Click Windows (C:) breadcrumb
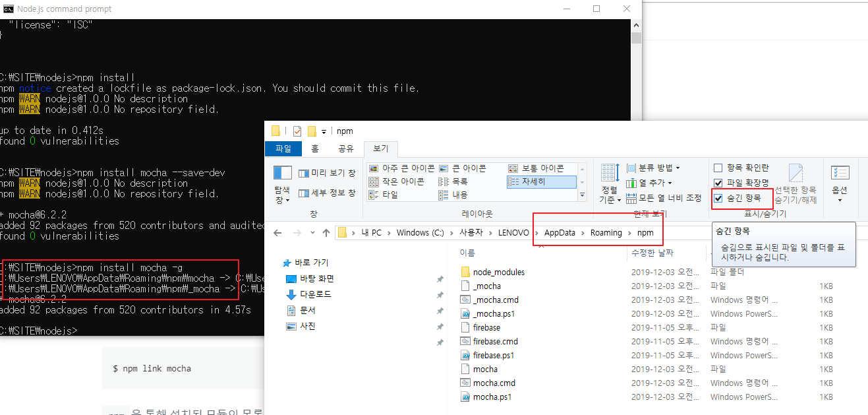Viewport: 868px width, 415px height. (x=420, y=233)
